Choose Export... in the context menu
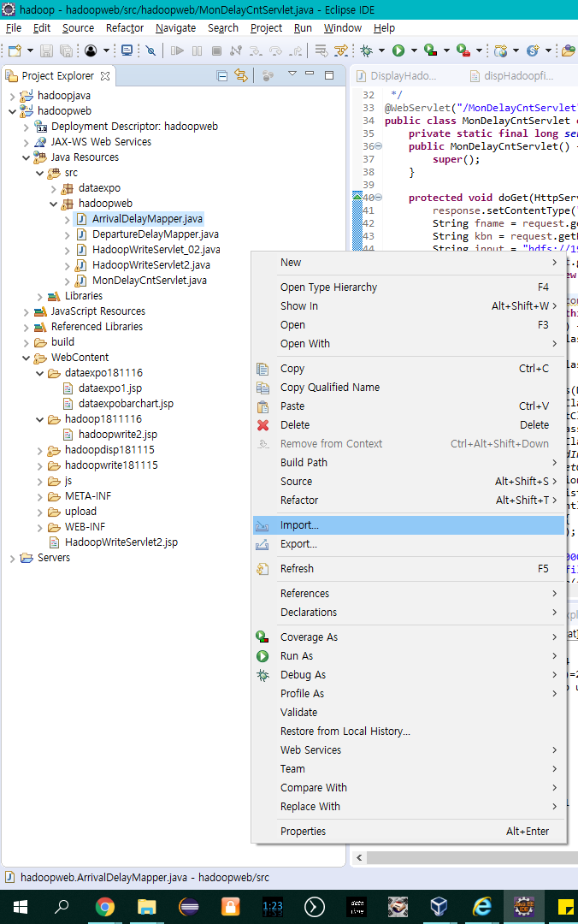578x924 pixels. pos(409,544)
